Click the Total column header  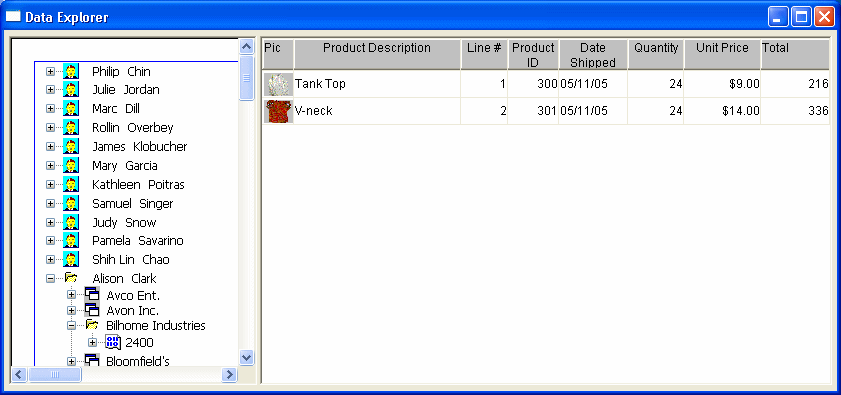(x=795, y=54)
